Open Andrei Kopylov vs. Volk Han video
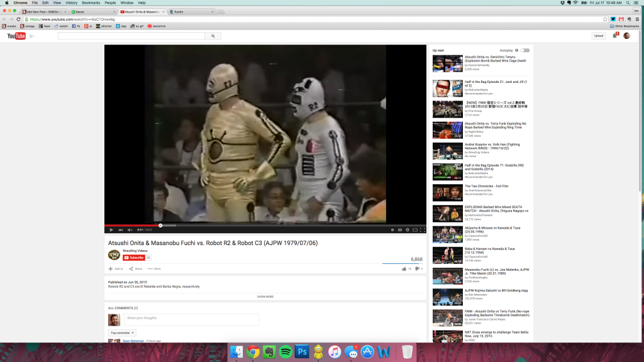 coord(492,146)
